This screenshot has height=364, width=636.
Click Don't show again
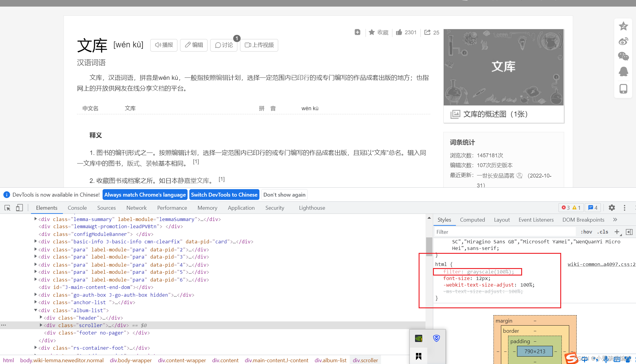pyautogui.click(x=284, y=195)
